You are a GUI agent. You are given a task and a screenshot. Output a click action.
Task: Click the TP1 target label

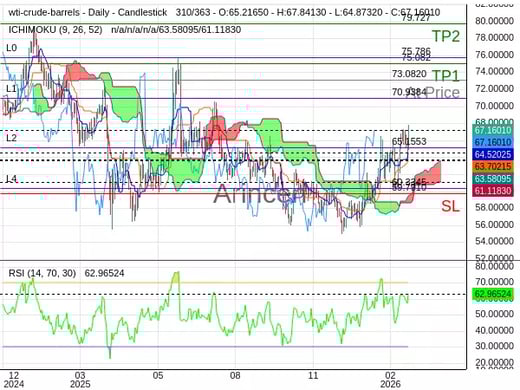point(446,76)
